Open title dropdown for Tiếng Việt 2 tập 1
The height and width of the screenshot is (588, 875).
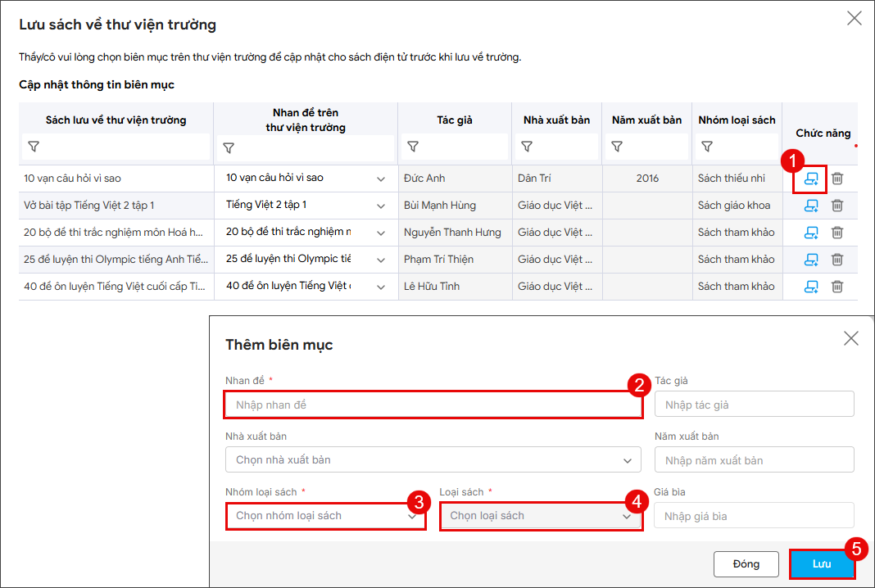click(x=381, y=206)
